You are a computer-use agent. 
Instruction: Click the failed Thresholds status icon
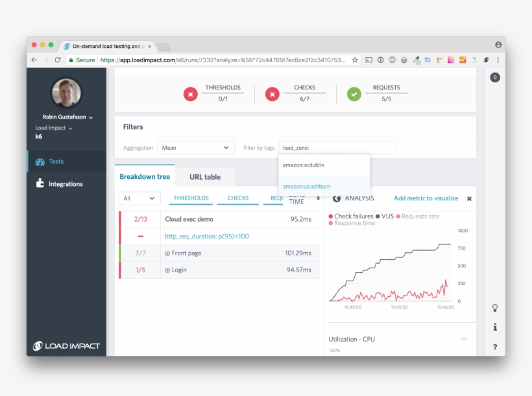(190, 95)
